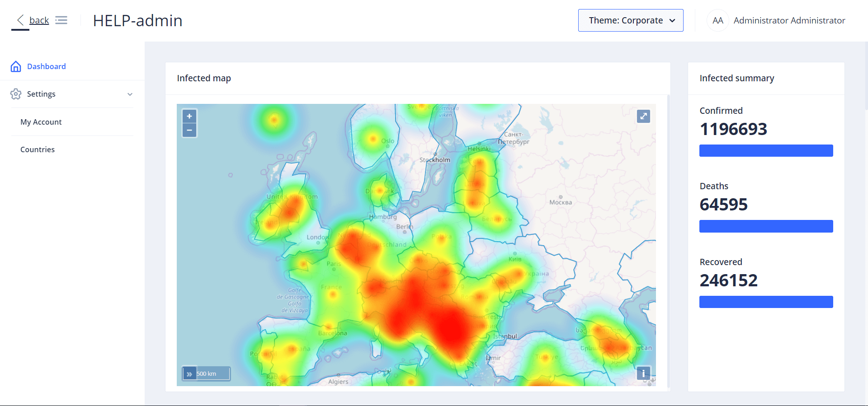This screenshot has width=868, height=406.
Task: Click the Algiers label on map
Action: coord(338,382)
